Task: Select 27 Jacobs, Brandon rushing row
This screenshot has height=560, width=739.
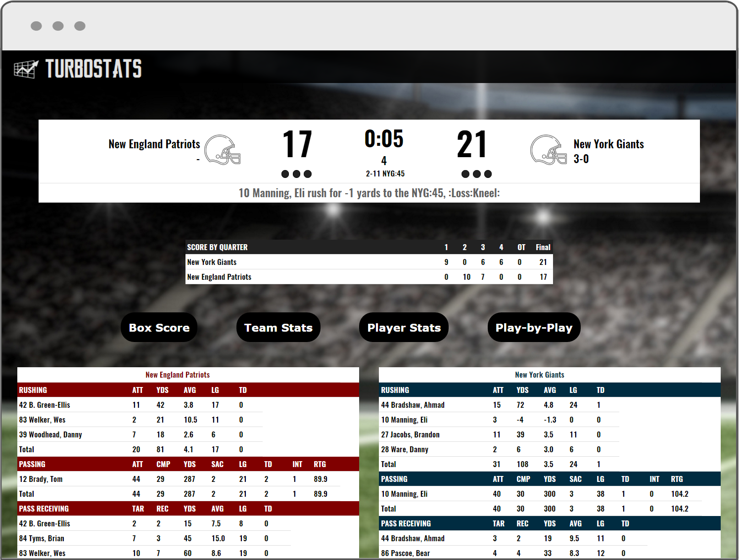Action: 499,434
